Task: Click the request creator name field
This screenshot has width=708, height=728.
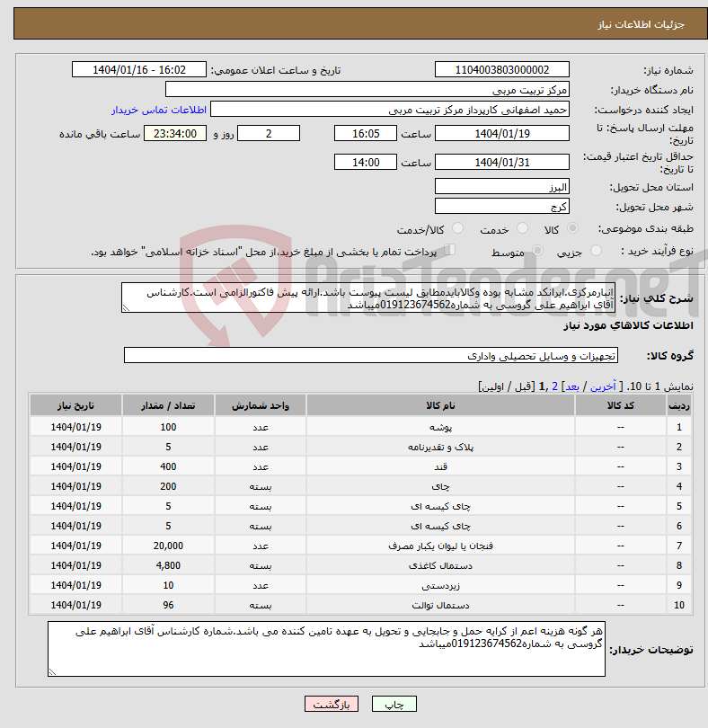Action: point(390,110)
